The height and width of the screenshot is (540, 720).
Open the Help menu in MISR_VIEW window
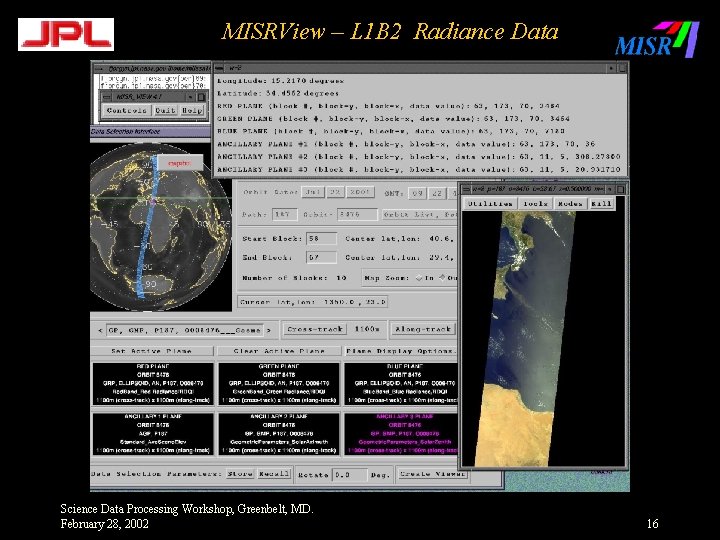pyautogui.click(x=192, y=110)
